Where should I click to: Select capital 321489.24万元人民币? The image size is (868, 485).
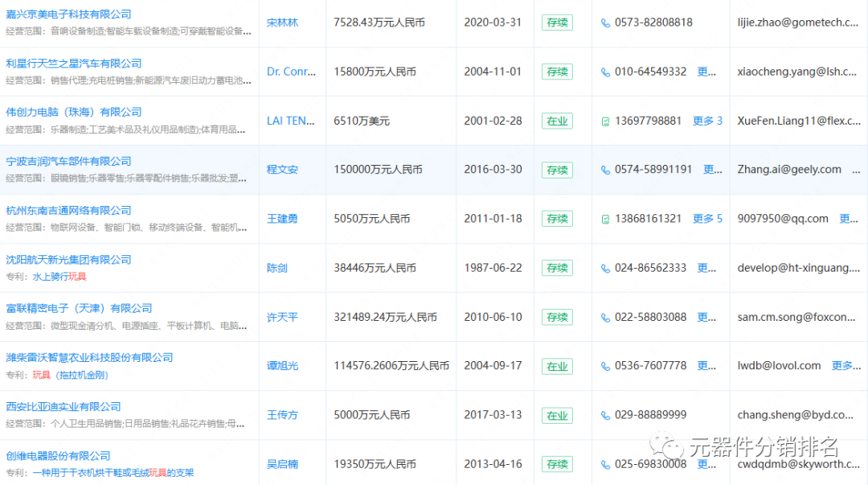[385, 317]
